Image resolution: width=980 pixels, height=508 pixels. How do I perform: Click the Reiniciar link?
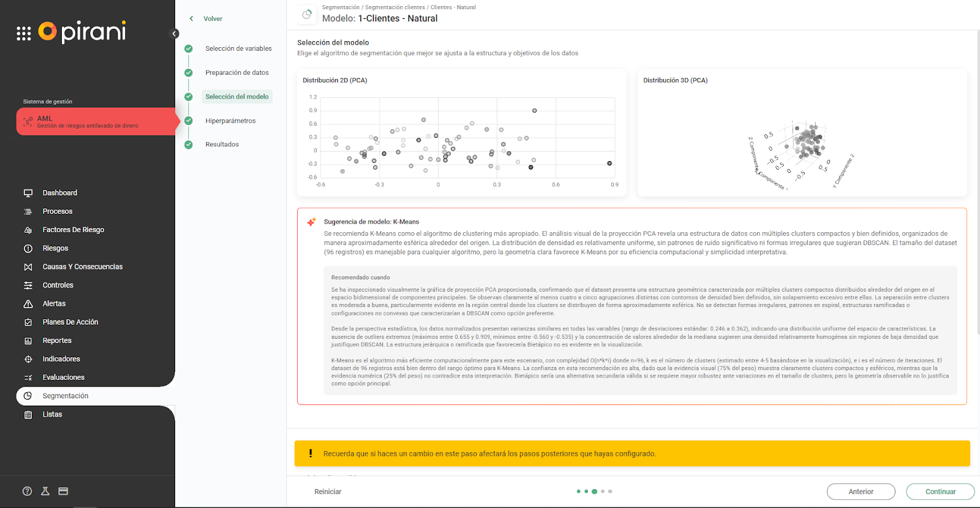[328, 491]
